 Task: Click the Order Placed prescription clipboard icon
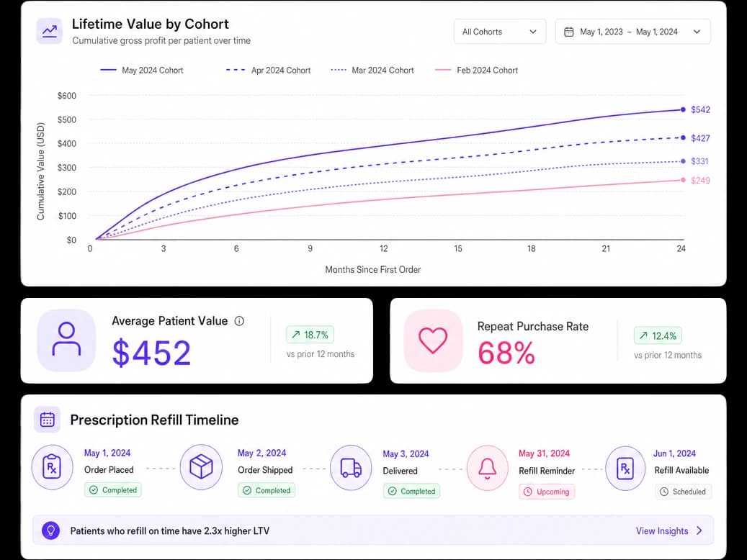click(53, 467)
